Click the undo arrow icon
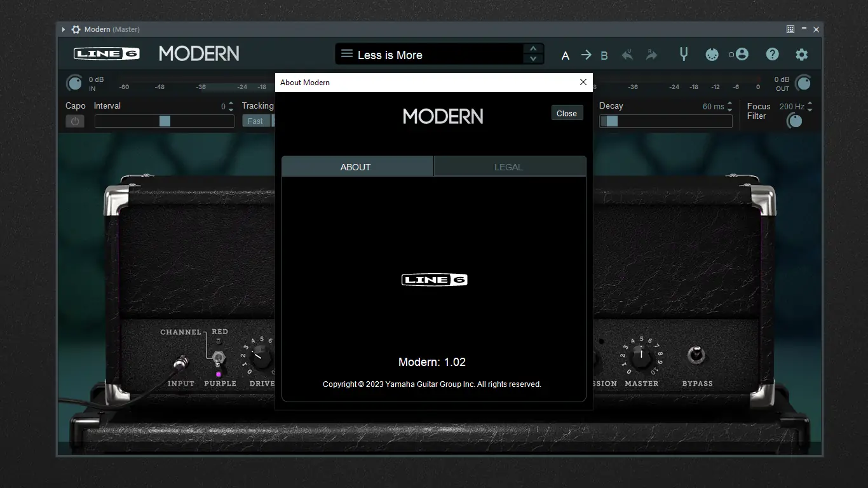This screenshot has height=488, width=868. [x=627, y=55]
